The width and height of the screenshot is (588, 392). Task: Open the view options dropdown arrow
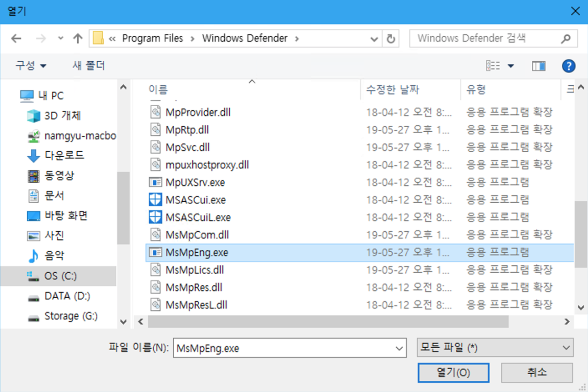(x=510, y=67)
